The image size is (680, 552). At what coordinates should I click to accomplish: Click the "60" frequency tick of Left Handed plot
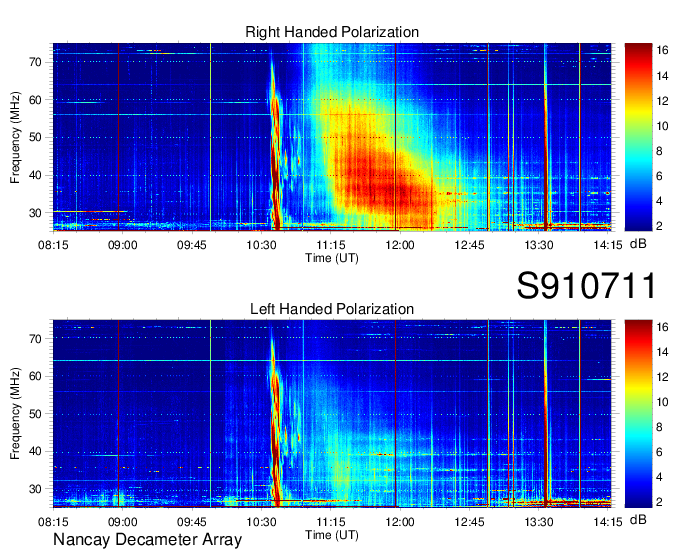pos(36,376)
